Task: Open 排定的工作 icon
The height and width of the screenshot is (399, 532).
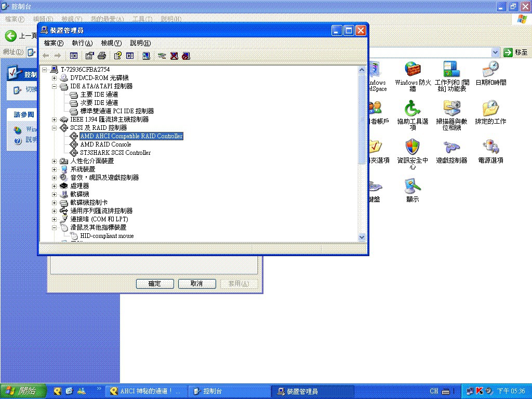Action: coord(490,112)
